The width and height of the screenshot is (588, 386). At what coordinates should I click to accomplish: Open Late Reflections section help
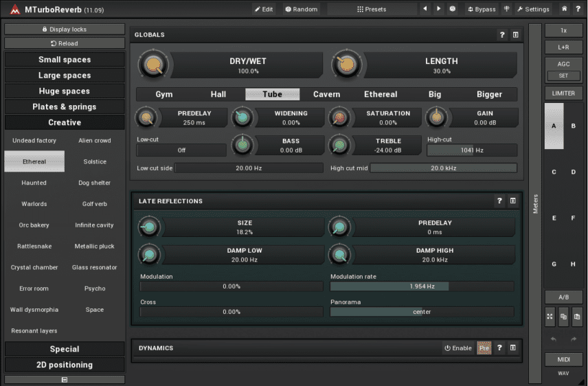pos(499,201)
